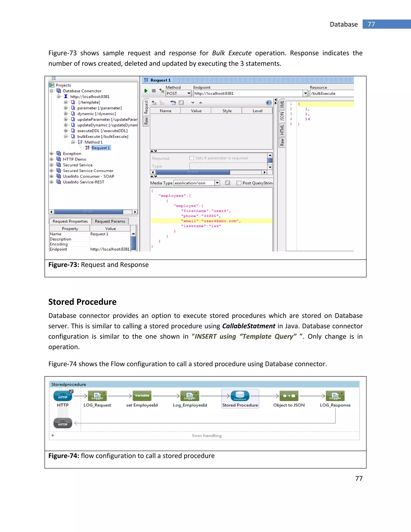Expand the parameter [/parameter] resource node
The width and height of the screenshot is (411, 532).
coord(65,108)
